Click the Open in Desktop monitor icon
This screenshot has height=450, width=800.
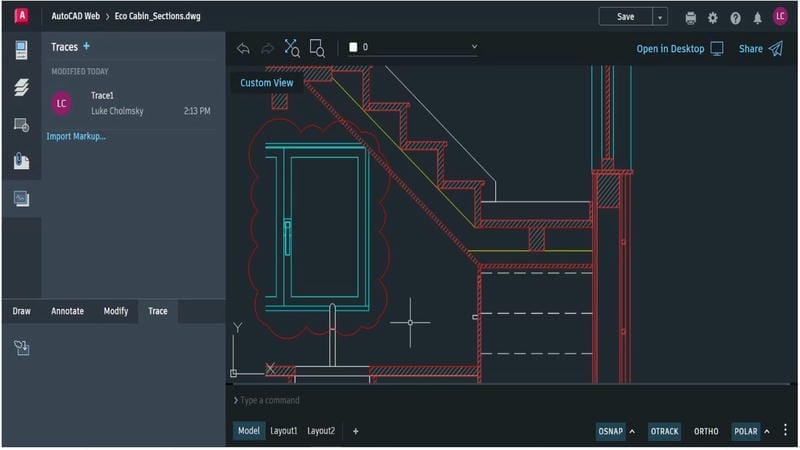(717, 48)
